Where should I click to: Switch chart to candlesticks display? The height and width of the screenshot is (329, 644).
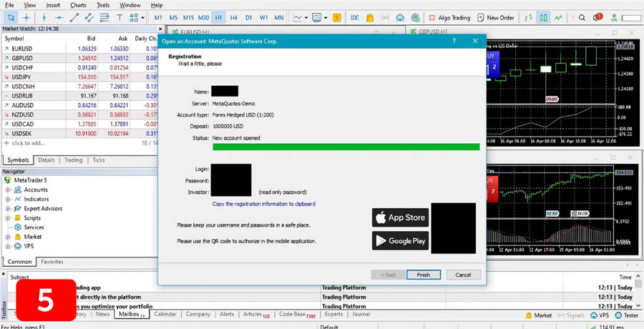point(543,18)
